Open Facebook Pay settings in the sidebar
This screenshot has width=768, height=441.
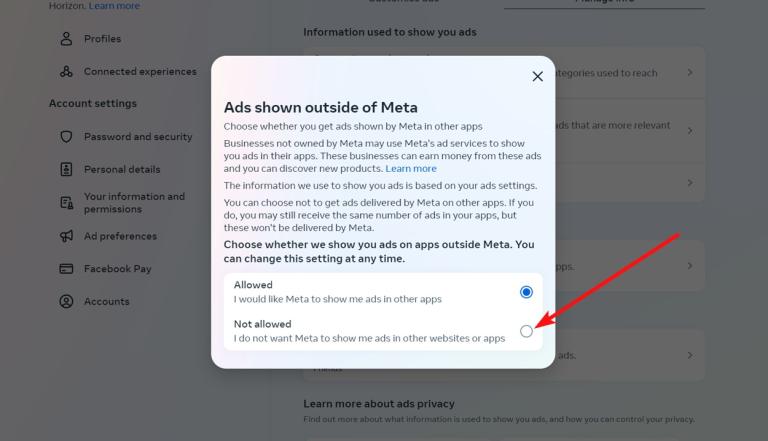(117, 269)
